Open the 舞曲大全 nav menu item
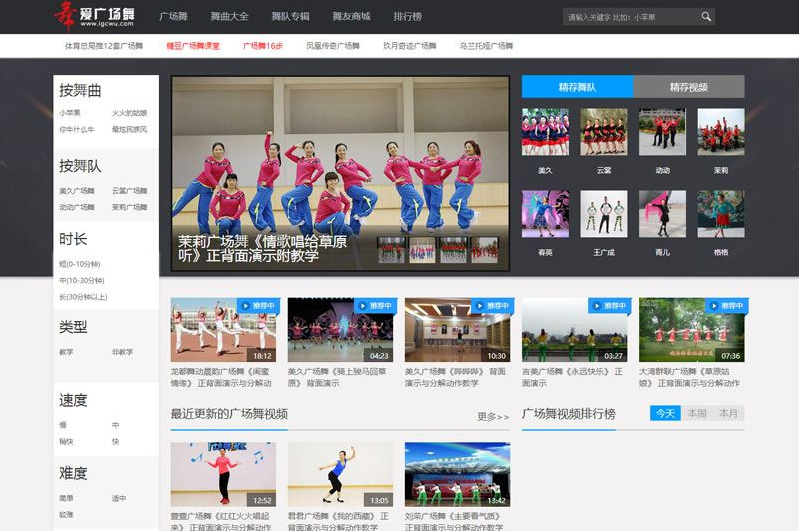Viewport: 799px width, 531px height. 229,16
